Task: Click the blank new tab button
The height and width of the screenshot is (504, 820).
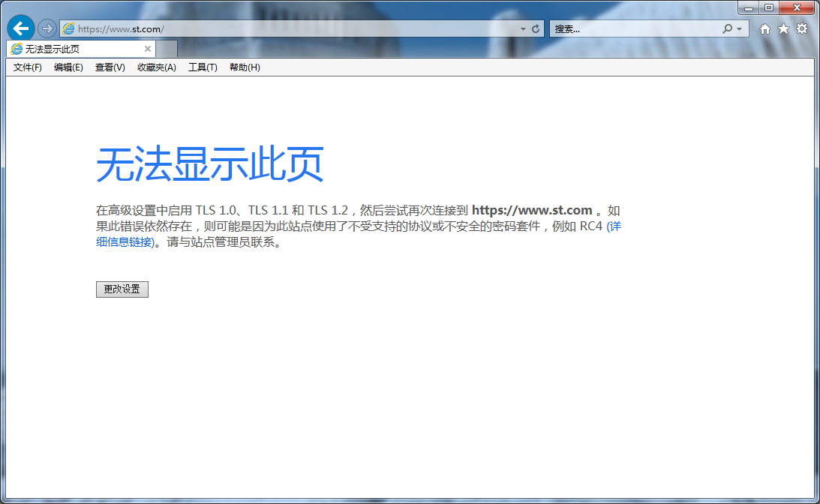Action: click(167, 49)
